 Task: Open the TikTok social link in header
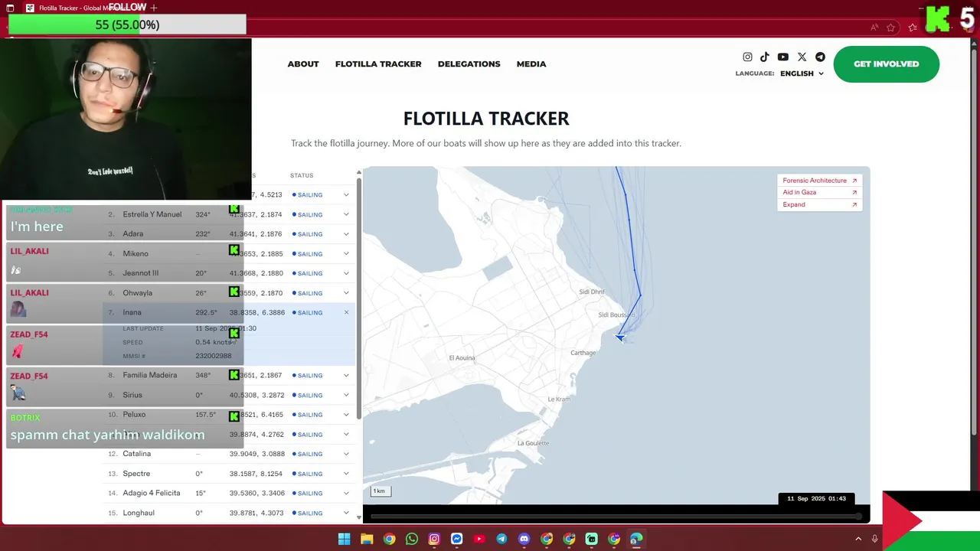click(765, 57)
